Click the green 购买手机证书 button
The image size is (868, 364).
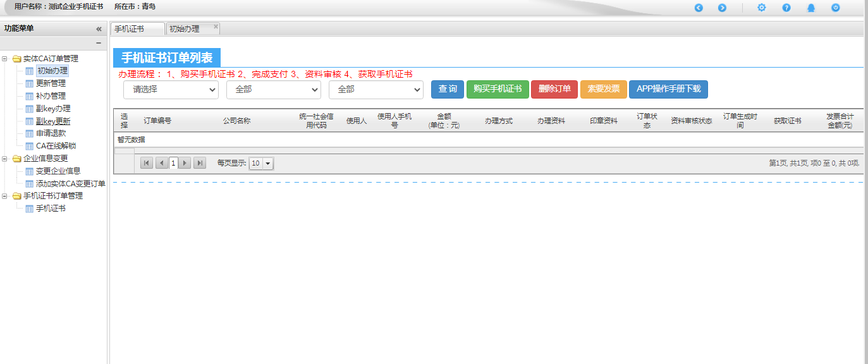(498, 89)
